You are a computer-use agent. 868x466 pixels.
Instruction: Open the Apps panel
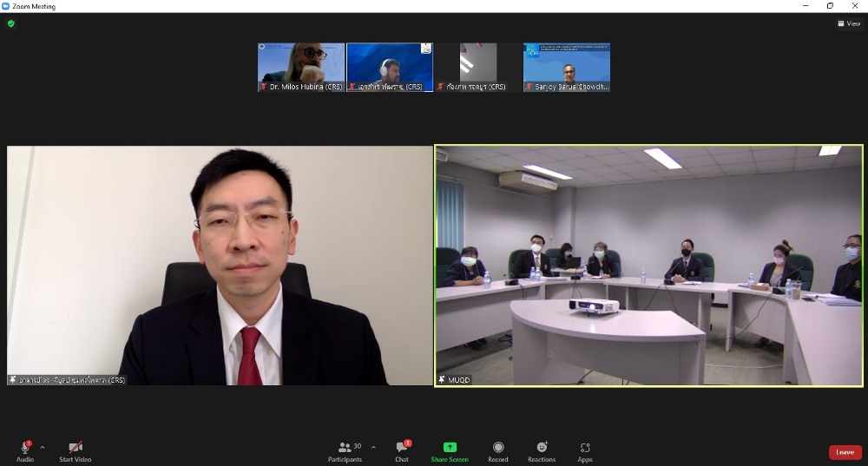point(585,447)
